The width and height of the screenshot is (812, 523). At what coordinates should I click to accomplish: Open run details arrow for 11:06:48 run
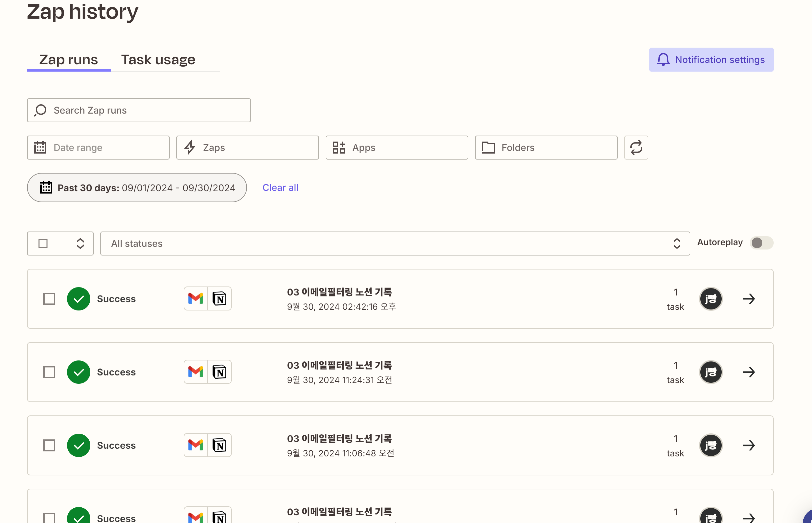[748, 445]
